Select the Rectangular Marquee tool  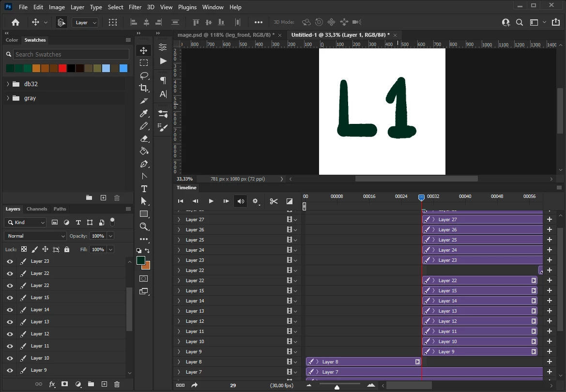click(x=144, y=63)
